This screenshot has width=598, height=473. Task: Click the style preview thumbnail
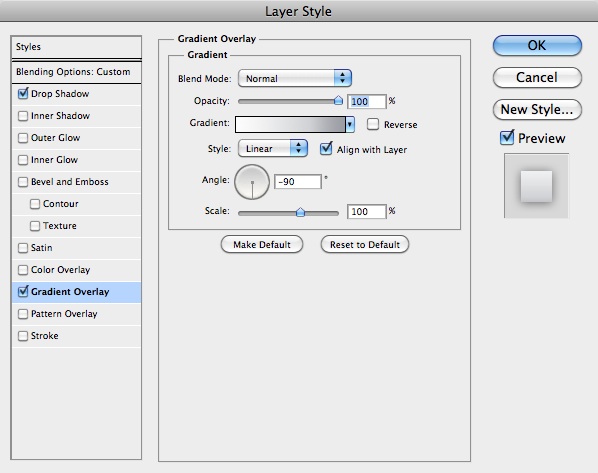[537, 186]
